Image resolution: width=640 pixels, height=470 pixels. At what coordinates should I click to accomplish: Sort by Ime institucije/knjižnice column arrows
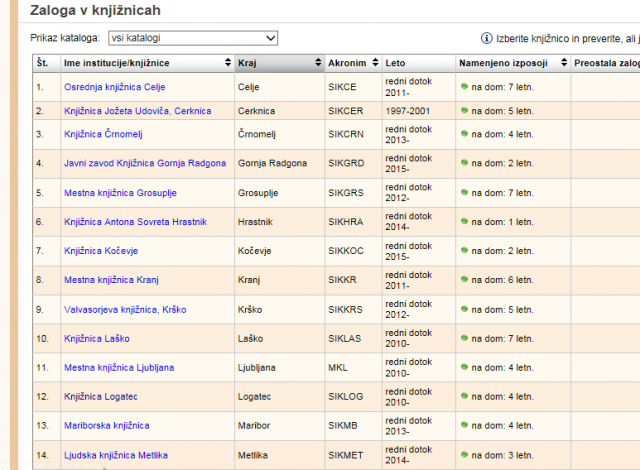227,64
